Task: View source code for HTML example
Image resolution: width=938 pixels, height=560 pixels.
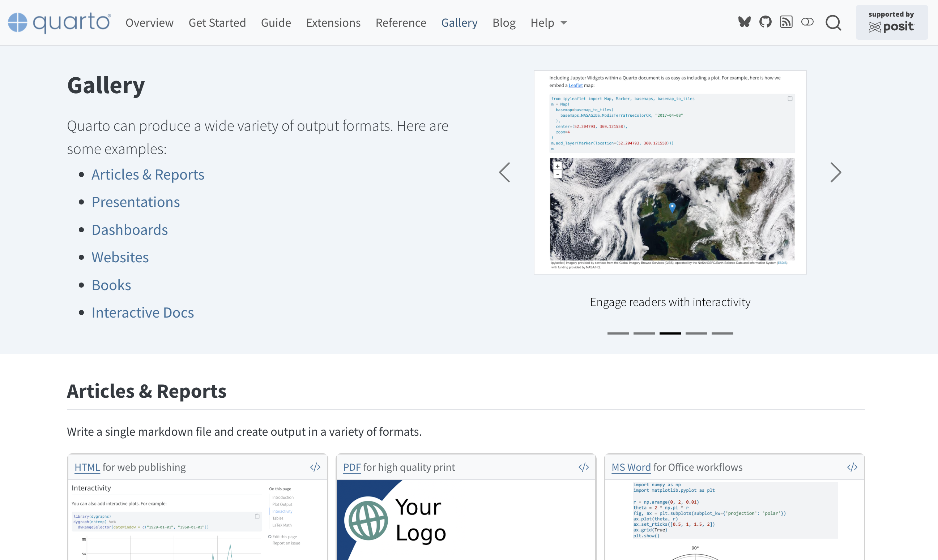Action: 315,467
